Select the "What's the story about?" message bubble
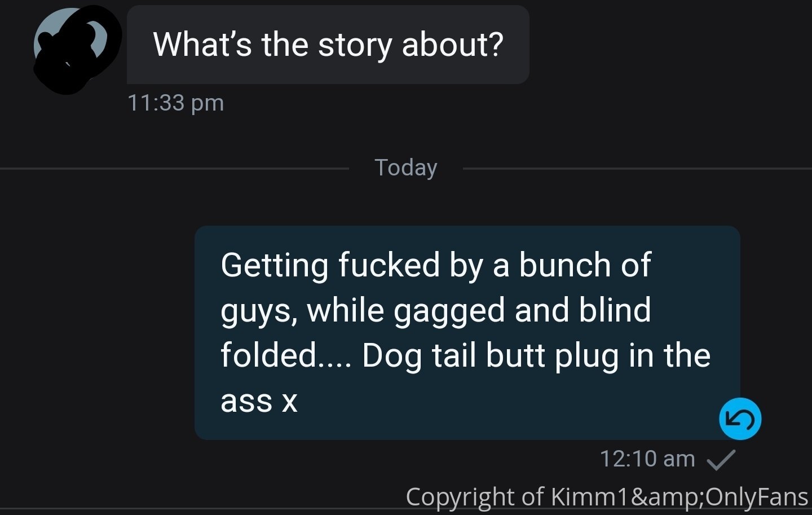 [328, 45]
